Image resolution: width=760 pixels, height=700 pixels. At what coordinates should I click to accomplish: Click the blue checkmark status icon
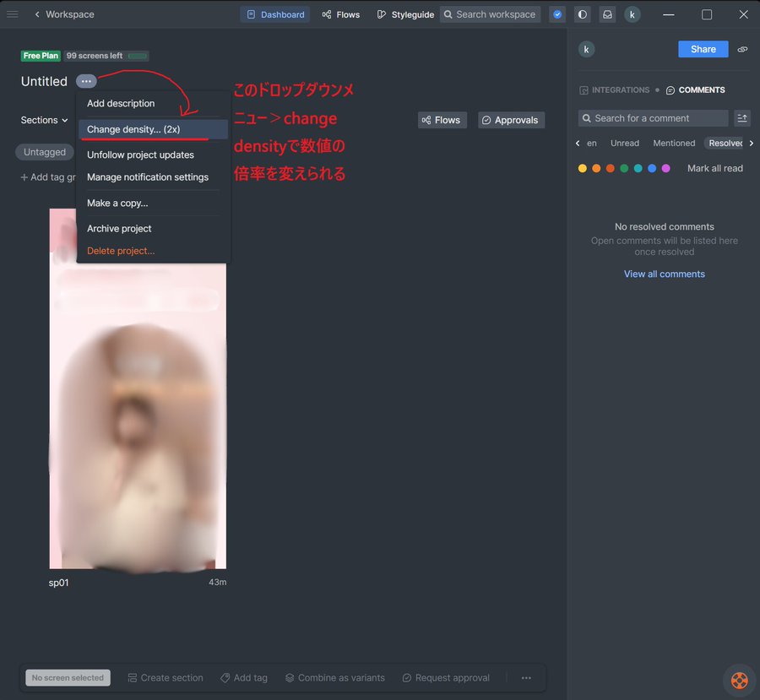(x=557, y=14)
